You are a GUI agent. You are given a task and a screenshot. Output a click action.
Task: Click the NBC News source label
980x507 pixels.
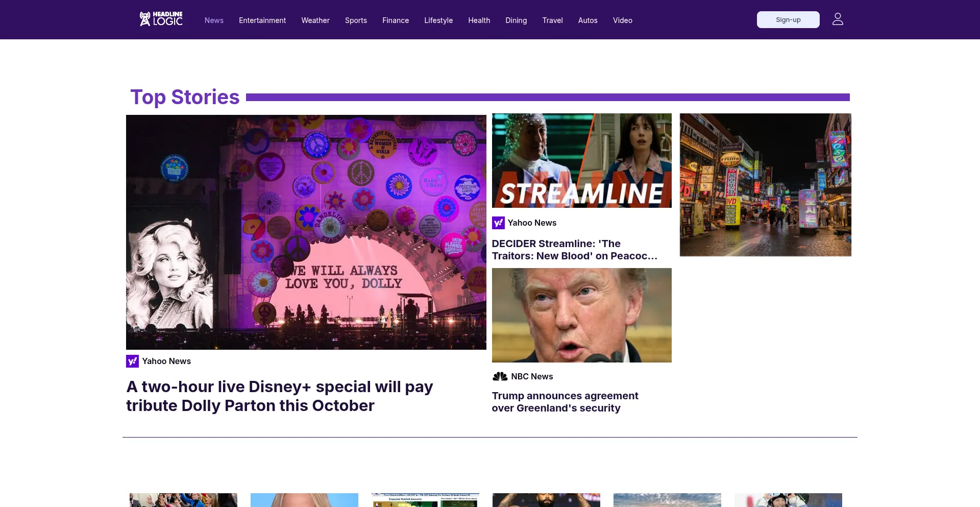click(532, 376)
